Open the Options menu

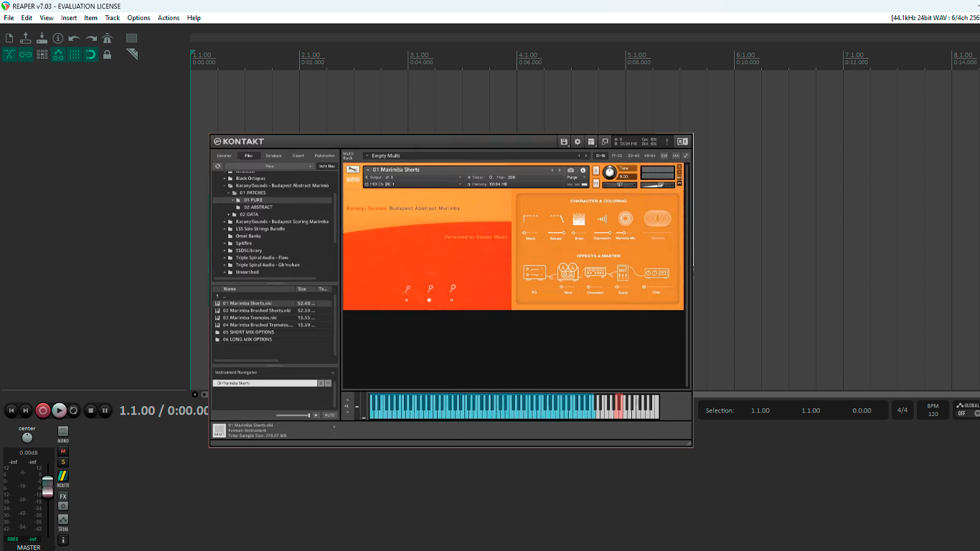138,18
